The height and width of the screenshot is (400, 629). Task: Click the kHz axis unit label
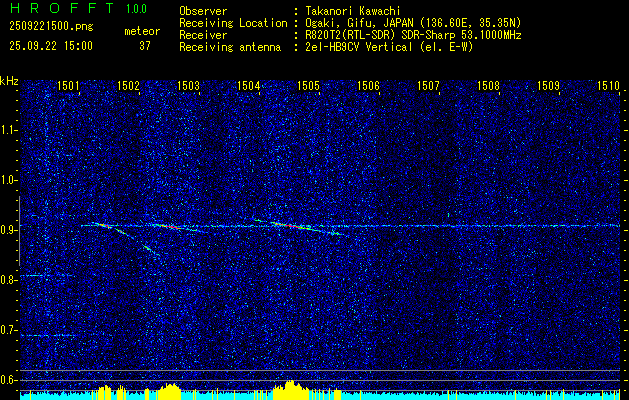(x=9, y=81)
